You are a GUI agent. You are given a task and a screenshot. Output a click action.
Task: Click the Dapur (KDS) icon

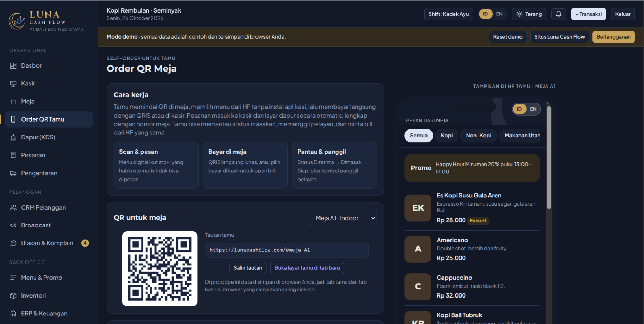(13, 137)
